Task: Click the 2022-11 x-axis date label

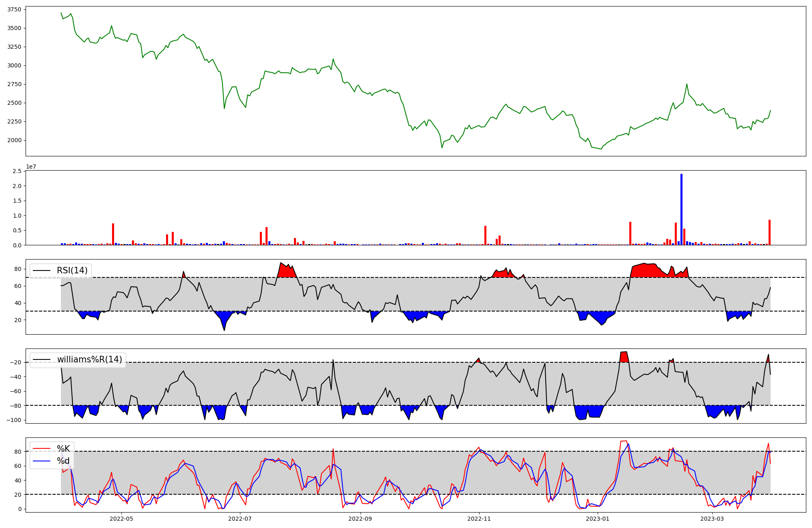Action: [479, 519]
